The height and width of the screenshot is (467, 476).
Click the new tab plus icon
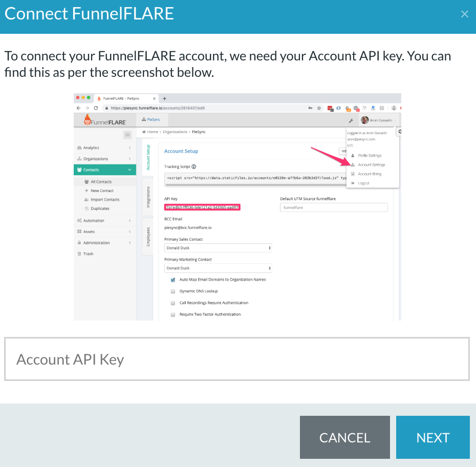click(x=164, y=98)
